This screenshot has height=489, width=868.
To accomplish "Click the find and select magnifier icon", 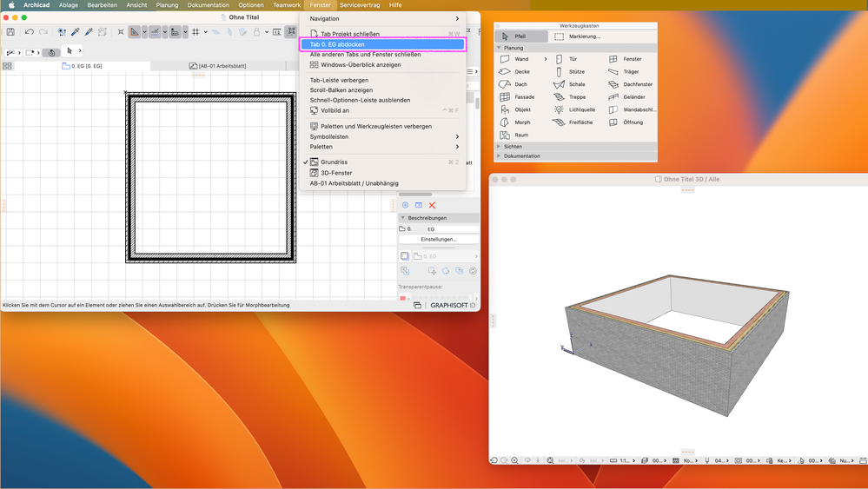I will tap(62, 32).
